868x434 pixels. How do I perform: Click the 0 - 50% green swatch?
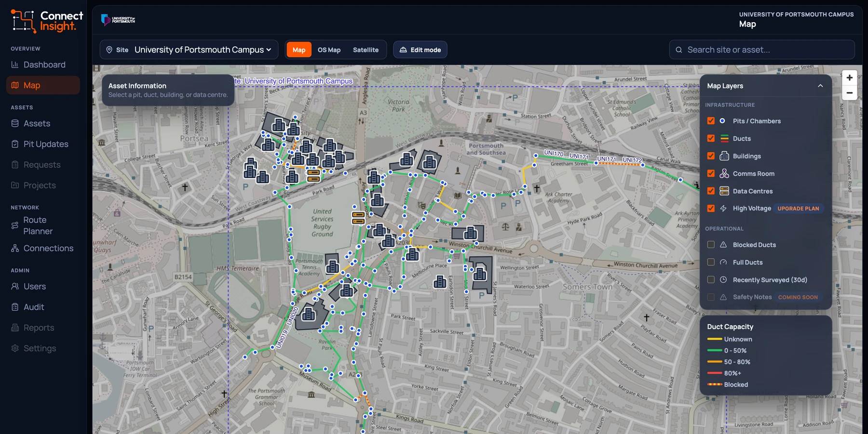pyautogui.click(x=714, y=351)
